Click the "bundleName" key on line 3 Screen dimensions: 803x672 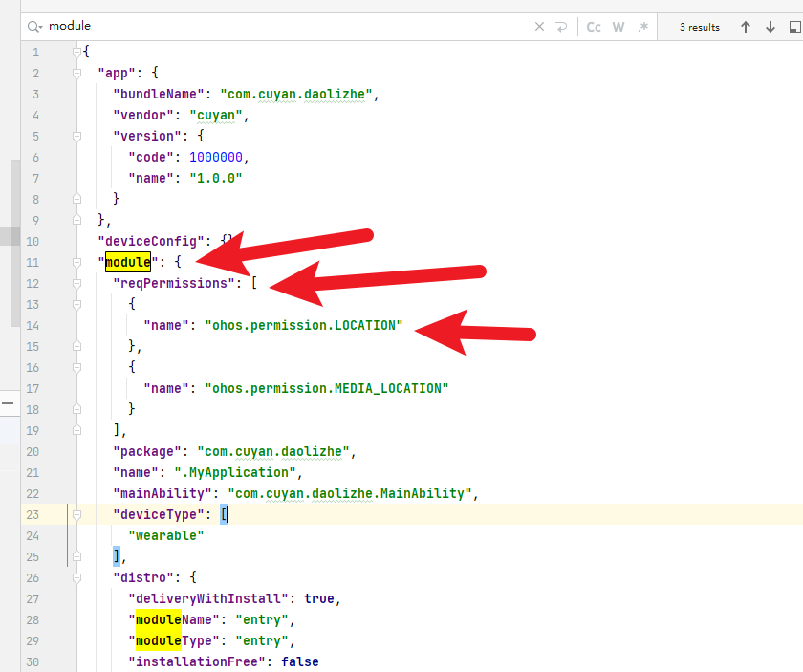click(x=159, y=95)
